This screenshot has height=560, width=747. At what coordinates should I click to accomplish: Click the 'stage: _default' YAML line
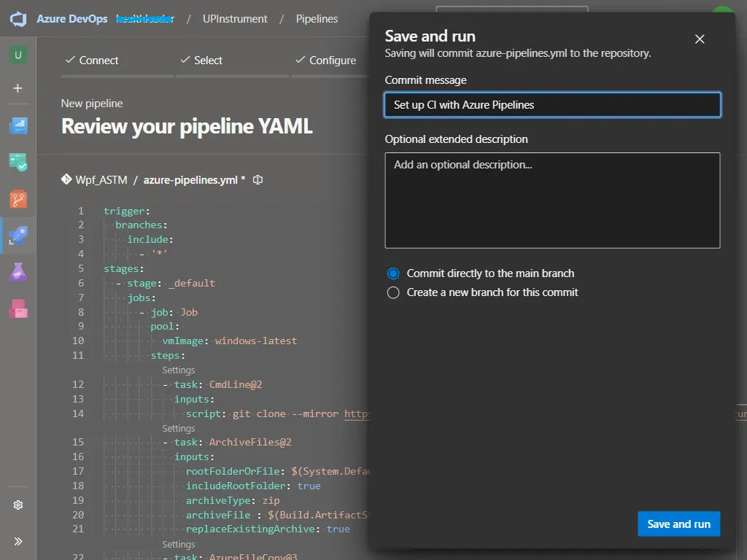point(166,284)
